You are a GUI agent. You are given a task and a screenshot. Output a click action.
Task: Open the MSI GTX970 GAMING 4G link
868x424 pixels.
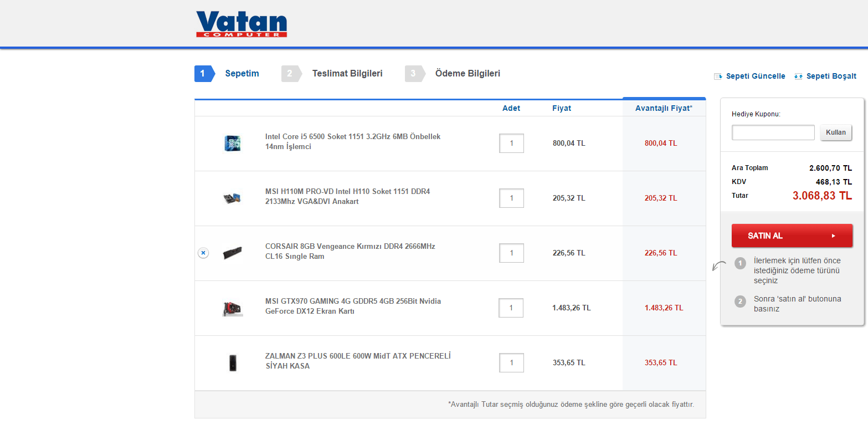click(x=353, y=306)
